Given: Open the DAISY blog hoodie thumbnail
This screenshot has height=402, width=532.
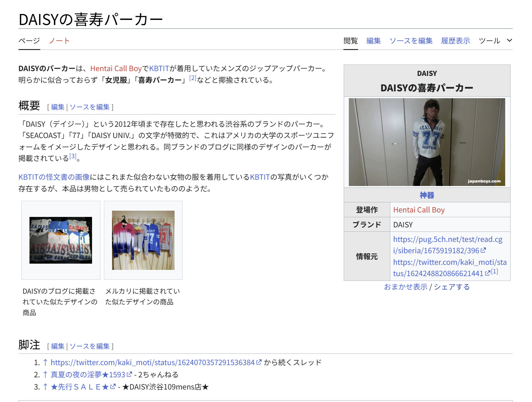Looking at the screenshot, I should tap(61, 240).
